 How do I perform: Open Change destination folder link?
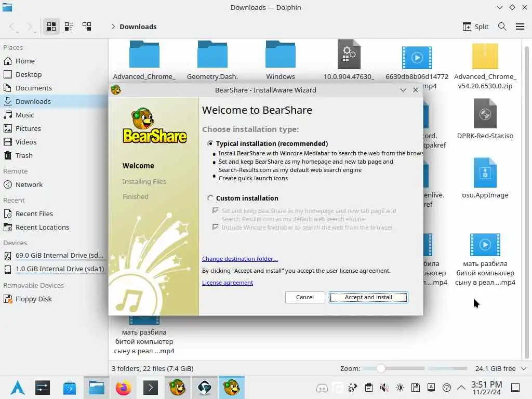(240, 259)
